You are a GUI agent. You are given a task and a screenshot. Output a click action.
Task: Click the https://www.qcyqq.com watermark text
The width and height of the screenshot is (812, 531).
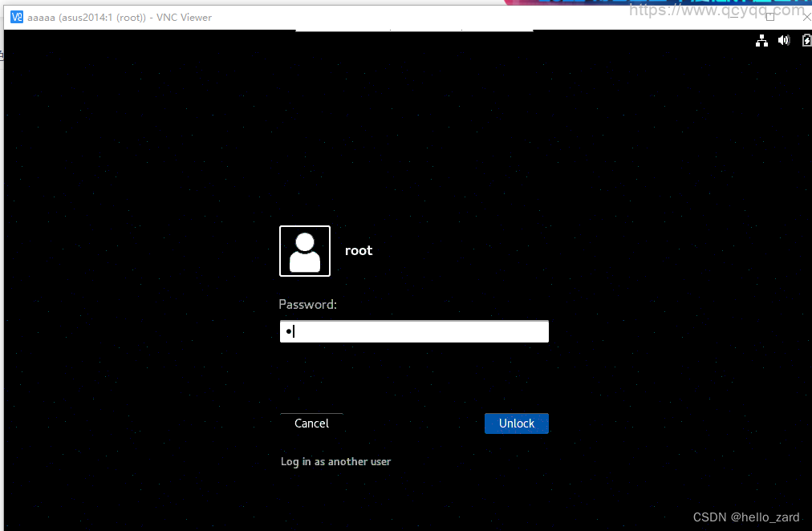tap(716, 10)
